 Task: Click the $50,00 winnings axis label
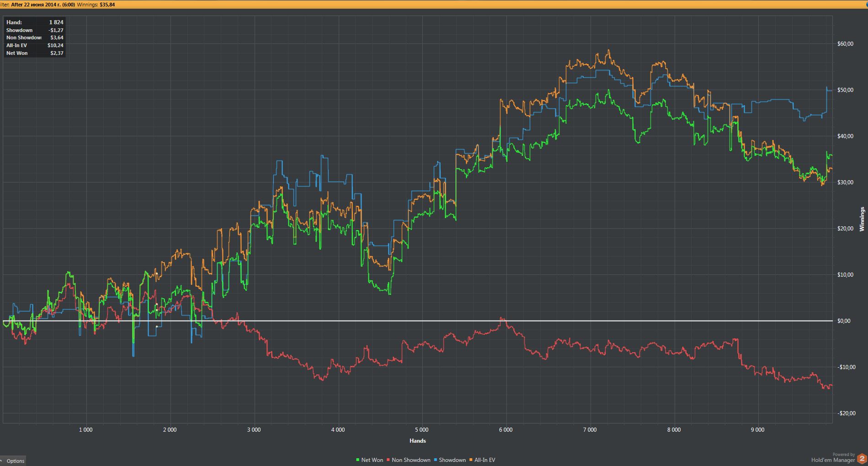click(x=845, y=90)
